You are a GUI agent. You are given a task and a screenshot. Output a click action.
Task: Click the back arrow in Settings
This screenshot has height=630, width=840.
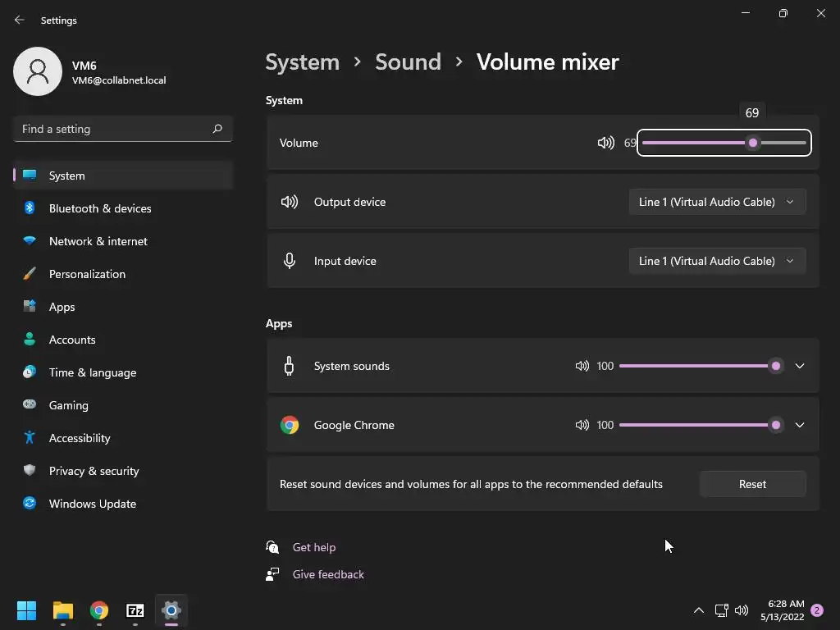click(20, 20)
